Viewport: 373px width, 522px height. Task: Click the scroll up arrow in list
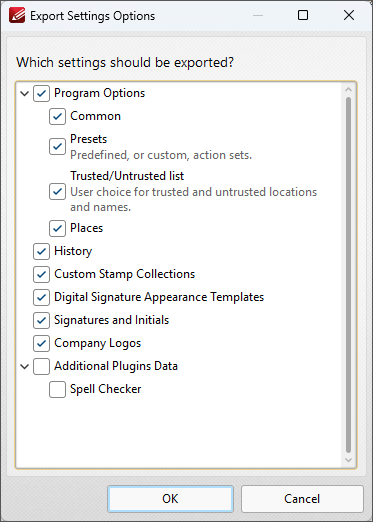(x=348, y=89)
